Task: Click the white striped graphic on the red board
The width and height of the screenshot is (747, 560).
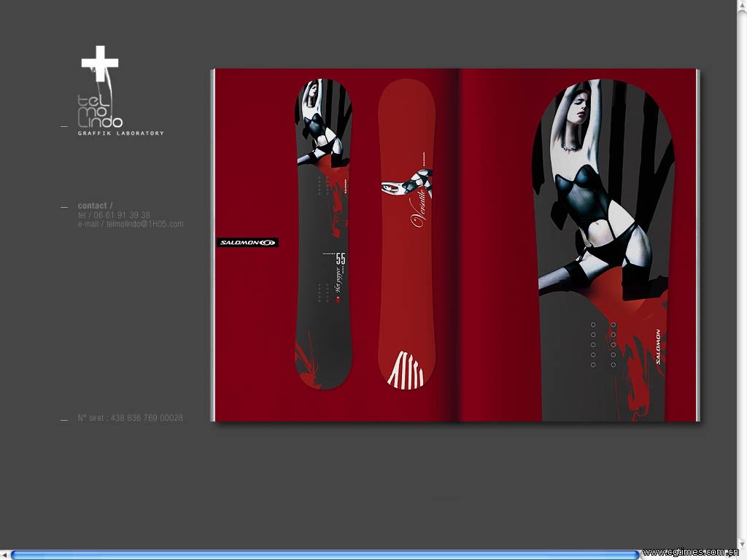Action: click(x=406, y=370)
